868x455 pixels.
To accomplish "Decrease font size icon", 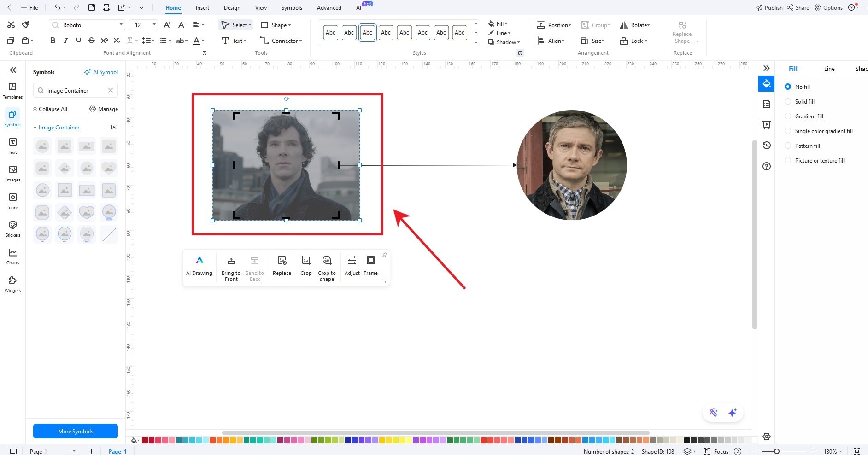I will [x=182, y=25].
